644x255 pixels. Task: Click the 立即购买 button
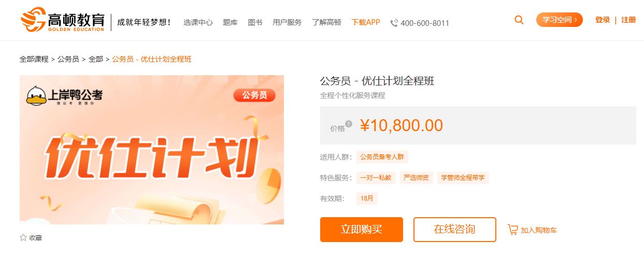[362, 230]
